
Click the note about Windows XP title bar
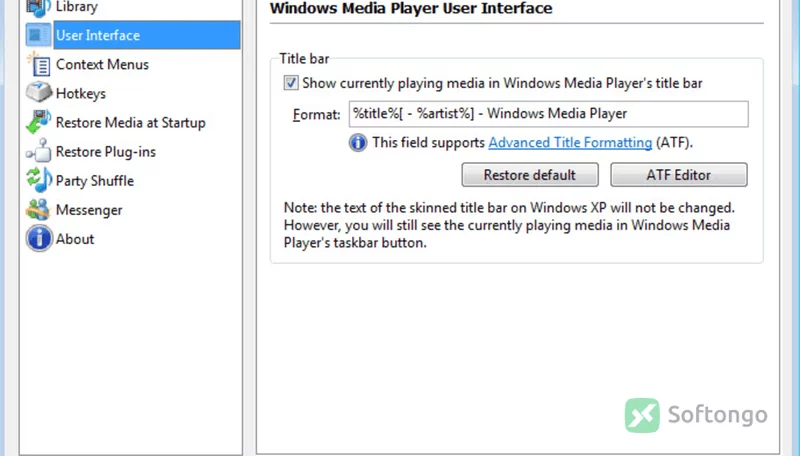[x=509, y=225]
